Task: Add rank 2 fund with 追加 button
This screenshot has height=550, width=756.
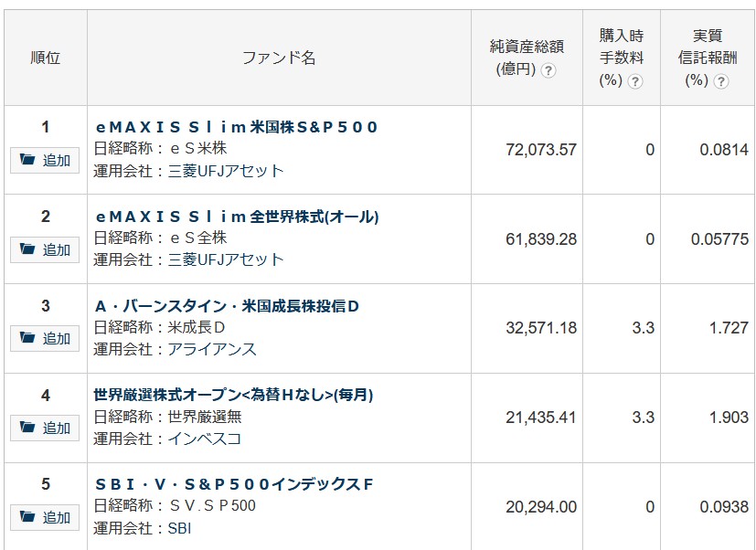Action: 45,249
